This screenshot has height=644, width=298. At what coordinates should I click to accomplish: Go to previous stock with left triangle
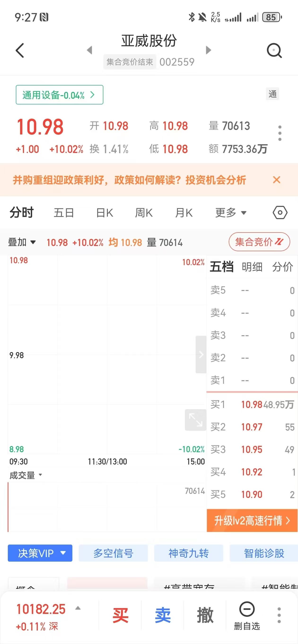(x=89, y=50)
